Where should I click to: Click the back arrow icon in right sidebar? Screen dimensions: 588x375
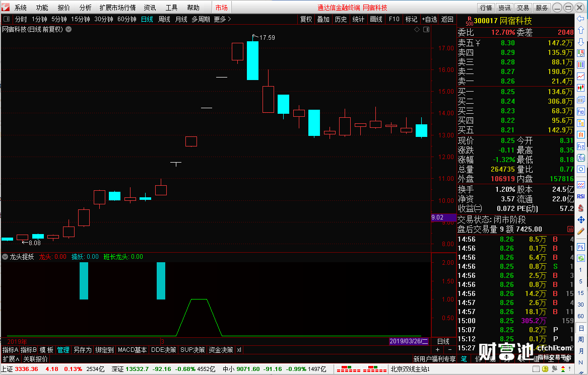[x=581, y=18]
